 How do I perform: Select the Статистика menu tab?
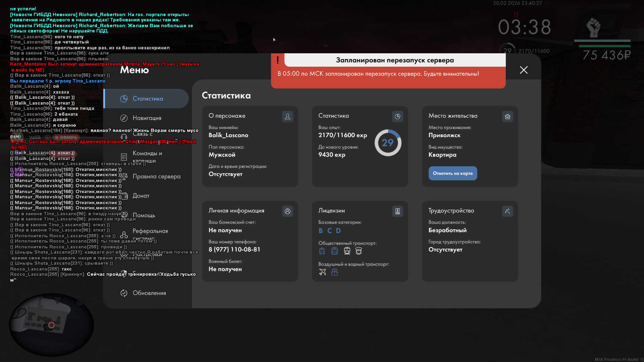147,99
